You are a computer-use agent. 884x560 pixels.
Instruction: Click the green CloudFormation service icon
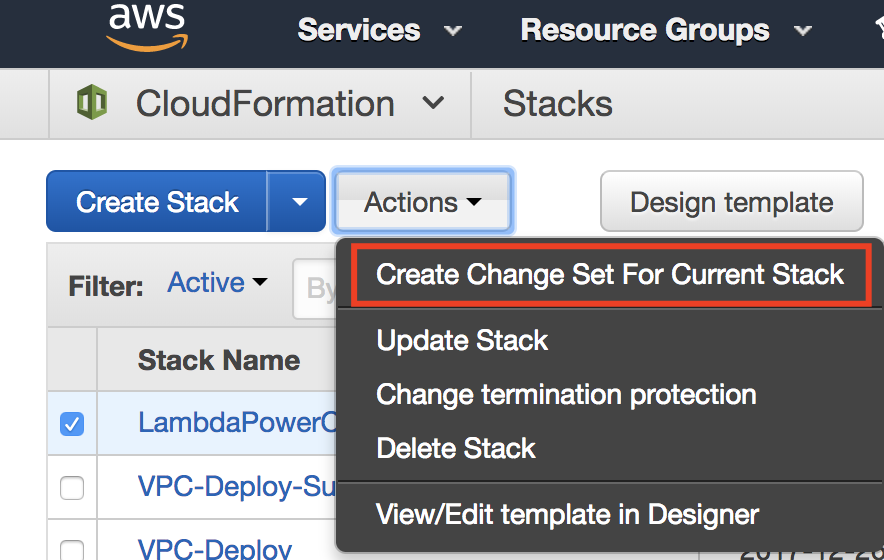point(92,103)
